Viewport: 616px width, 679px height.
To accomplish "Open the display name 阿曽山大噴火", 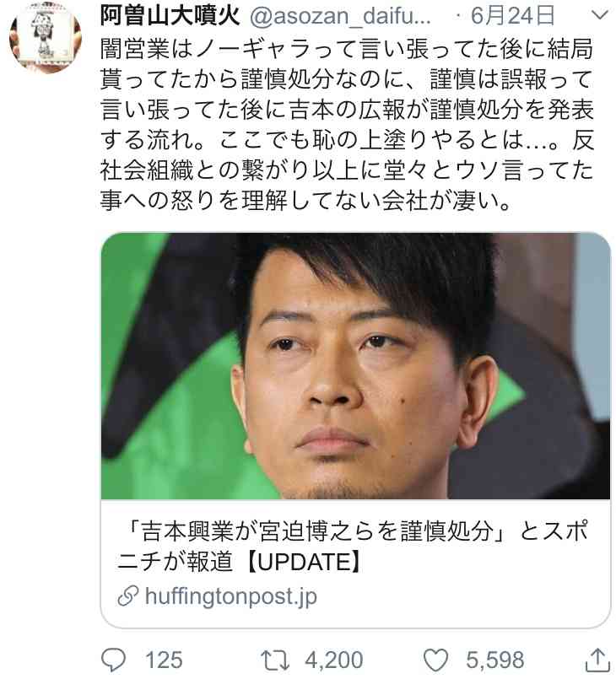I will coord(170,16).
